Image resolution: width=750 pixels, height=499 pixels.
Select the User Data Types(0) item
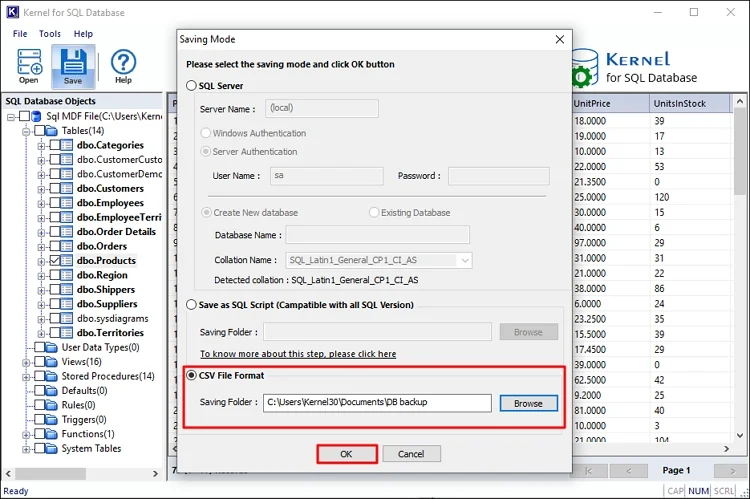[100, 347]
